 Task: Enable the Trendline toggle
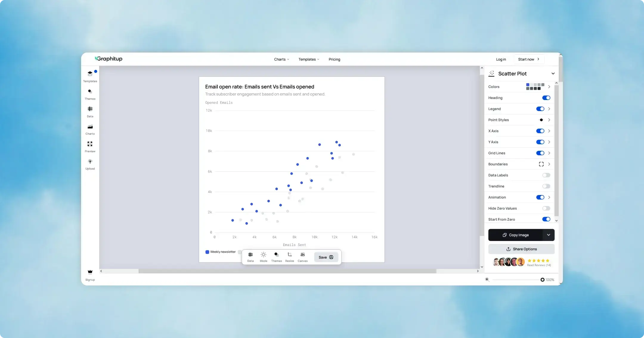pyautogui.click(x=546, y=186)
